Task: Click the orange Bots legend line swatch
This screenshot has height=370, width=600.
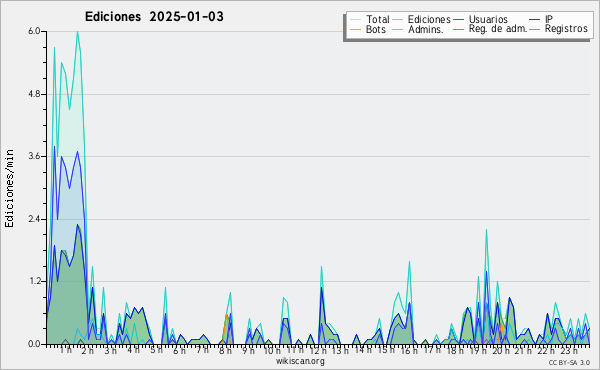Action: pyautogui.click(x=355, y=29)
